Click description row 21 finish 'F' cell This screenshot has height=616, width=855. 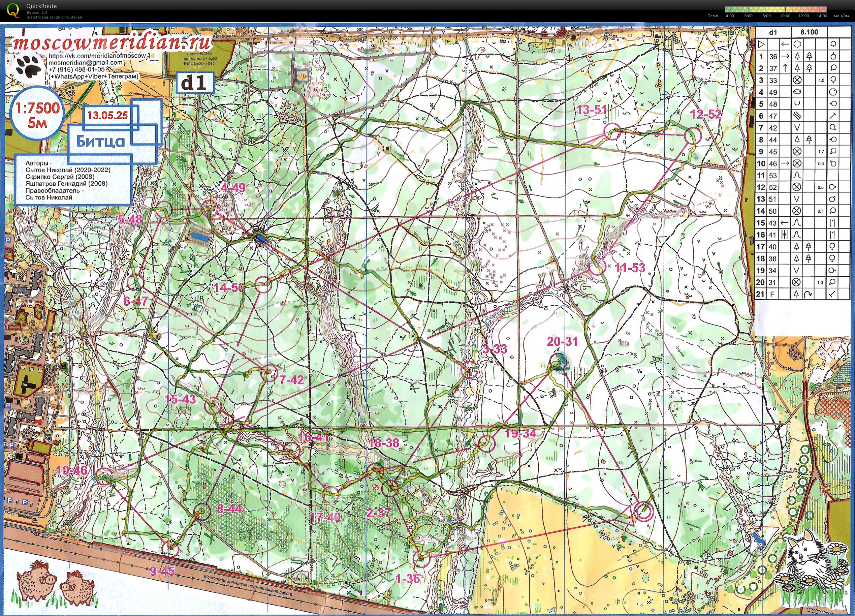click(773, 294)
